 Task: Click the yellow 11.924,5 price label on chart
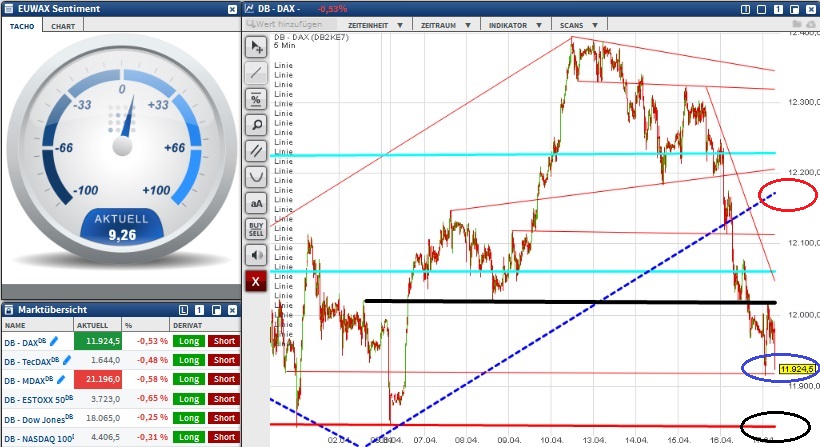click(x=798, y=369)
